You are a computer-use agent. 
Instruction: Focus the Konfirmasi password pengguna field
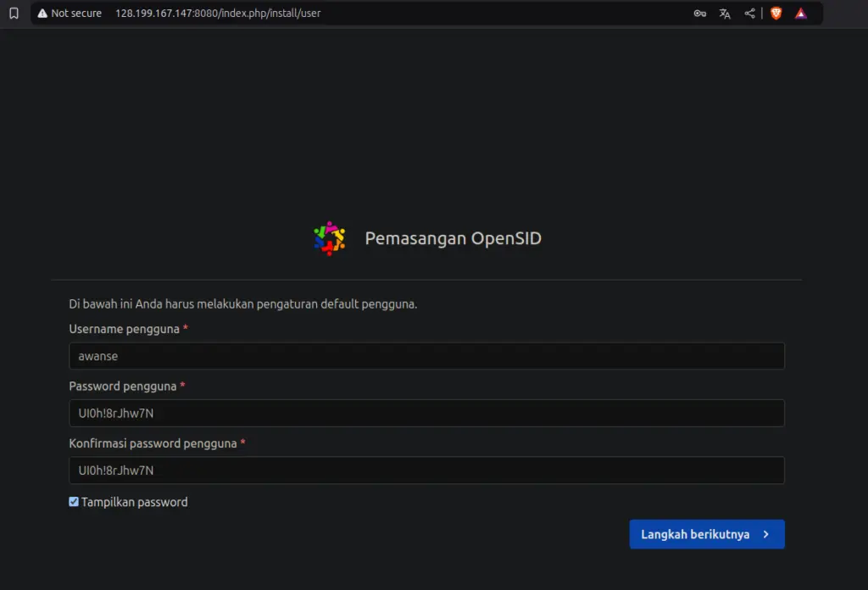tap(426, 470)
